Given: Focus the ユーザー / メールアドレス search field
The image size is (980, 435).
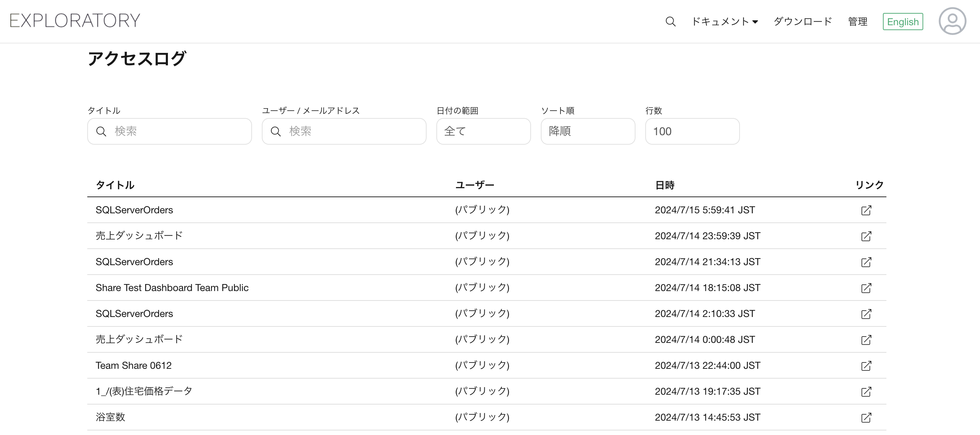Looking at the screenshot, I should coord(344,131).
